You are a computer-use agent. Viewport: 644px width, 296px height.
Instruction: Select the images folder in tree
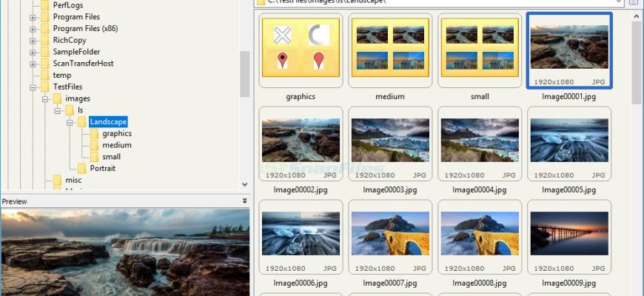(x=78, y=98)
